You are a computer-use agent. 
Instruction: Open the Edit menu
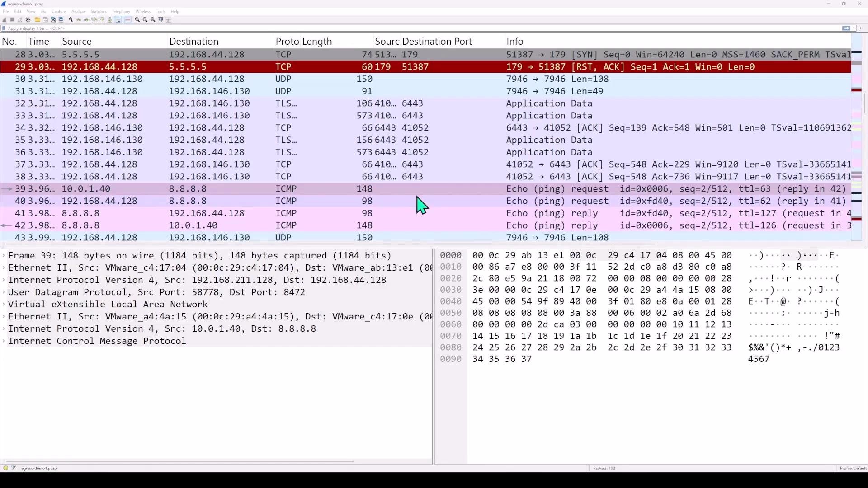pyautogui.click(x=18, y=11)
